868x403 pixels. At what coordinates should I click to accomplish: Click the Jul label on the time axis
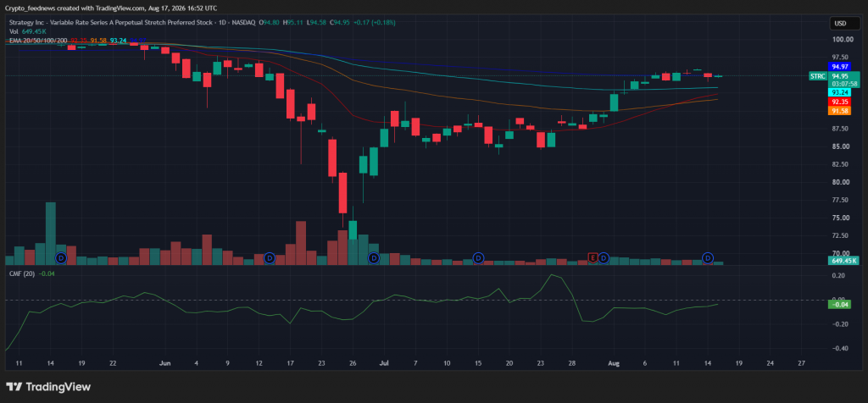click(x=383, y=364)
